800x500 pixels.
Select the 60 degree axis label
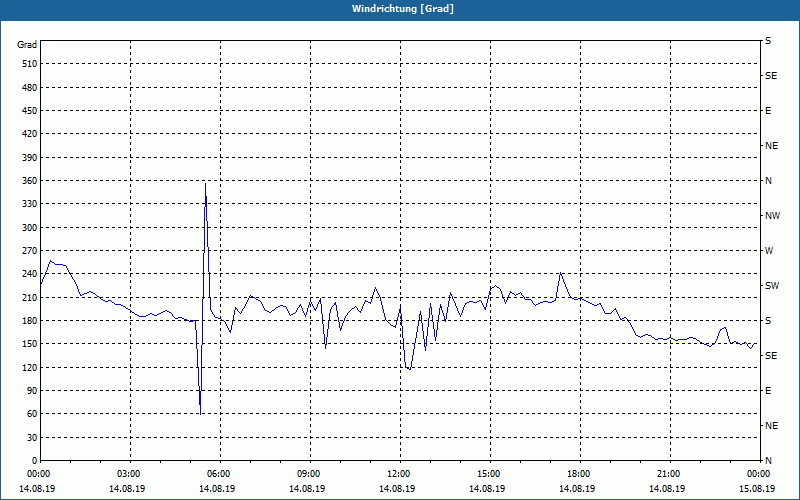coord(32,414)
